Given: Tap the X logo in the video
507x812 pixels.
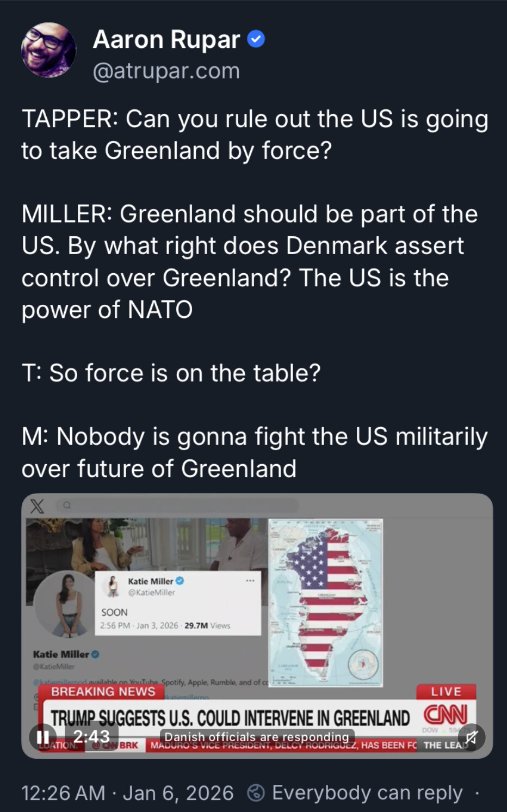Looking at the screenshot, I should click(37, 506).
